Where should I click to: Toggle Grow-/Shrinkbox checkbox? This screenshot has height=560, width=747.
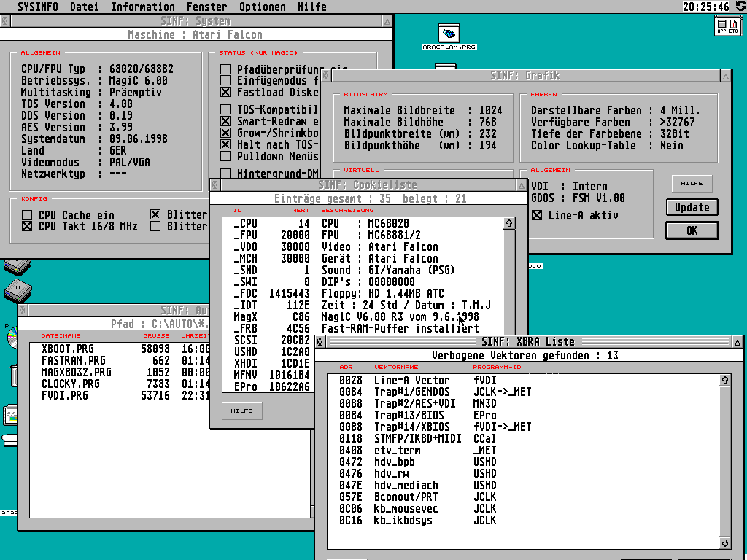pyautogui.click(x=225, y=133)
